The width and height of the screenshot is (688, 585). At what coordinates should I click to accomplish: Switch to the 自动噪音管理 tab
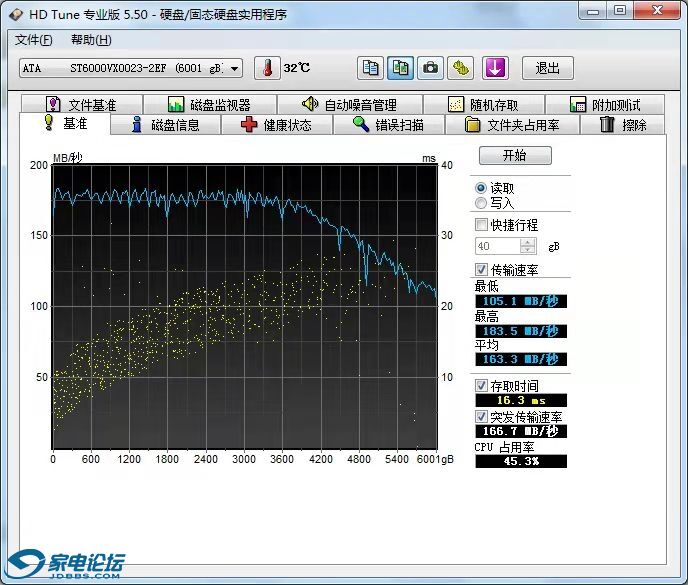[350, 104]
